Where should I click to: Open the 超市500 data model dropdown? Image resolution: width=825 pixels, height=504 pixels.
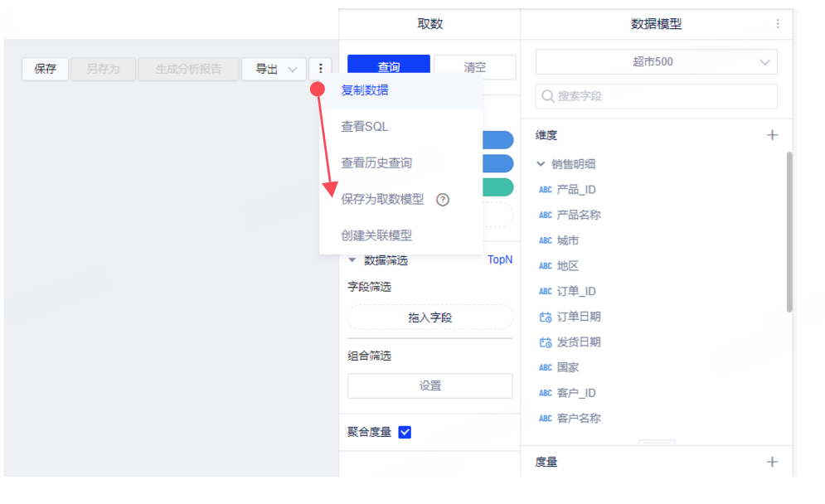(x=656, y=62)
